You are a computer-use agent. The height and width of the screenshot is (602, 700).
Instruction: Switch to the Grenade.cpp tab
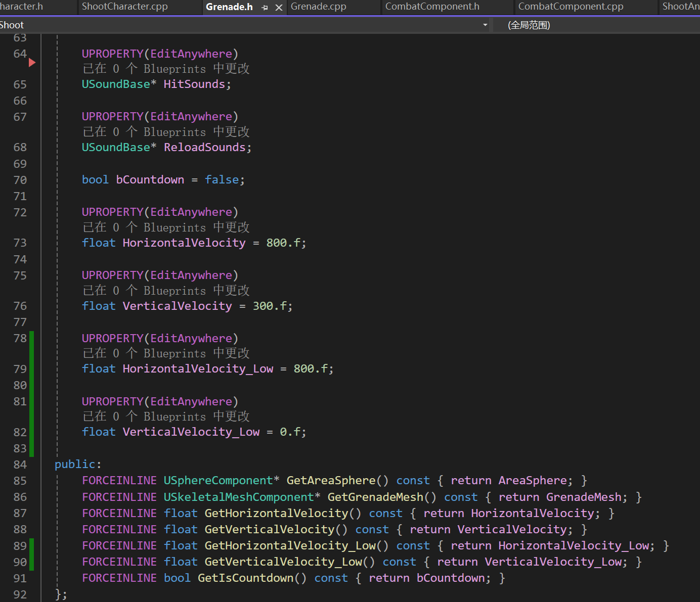click(x=319, y=7)
